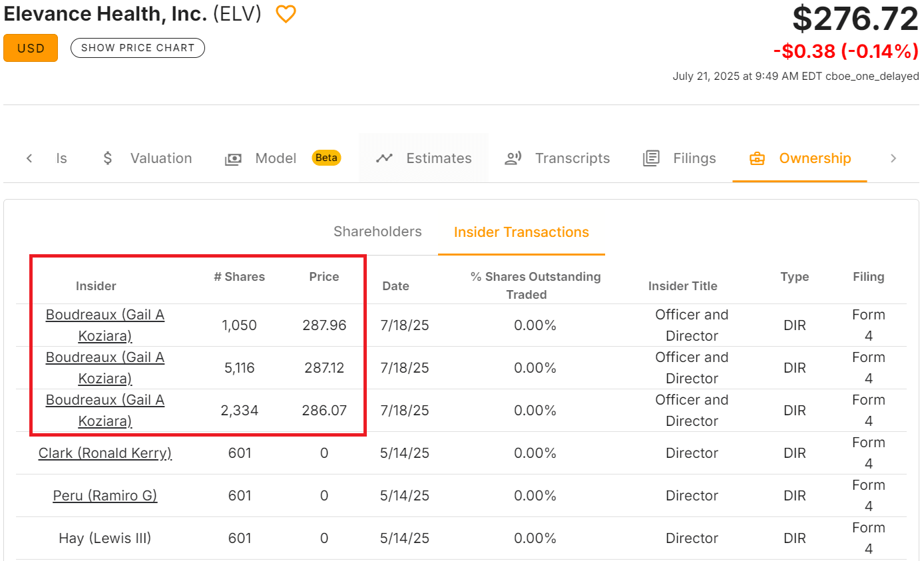Click Form 4 in Peru's row

[x=869, y=496]
